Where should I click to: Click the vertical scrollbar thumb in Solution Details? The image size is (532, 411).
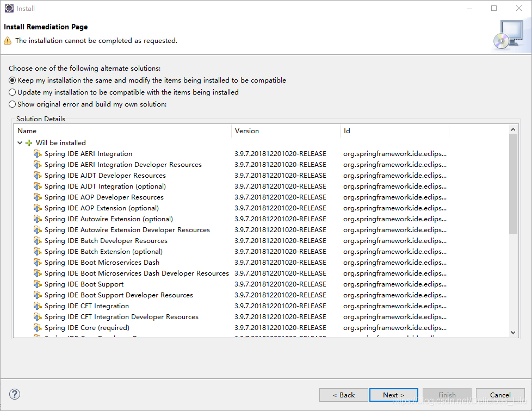click(x=513, y=183)
